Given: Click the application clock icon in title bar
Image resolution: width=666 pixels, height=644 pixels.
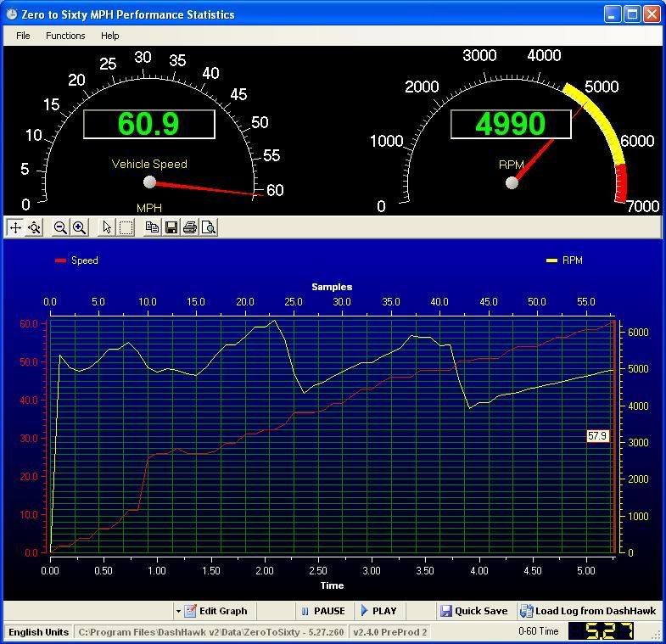Looking at the screenshot, I should 12,14.
